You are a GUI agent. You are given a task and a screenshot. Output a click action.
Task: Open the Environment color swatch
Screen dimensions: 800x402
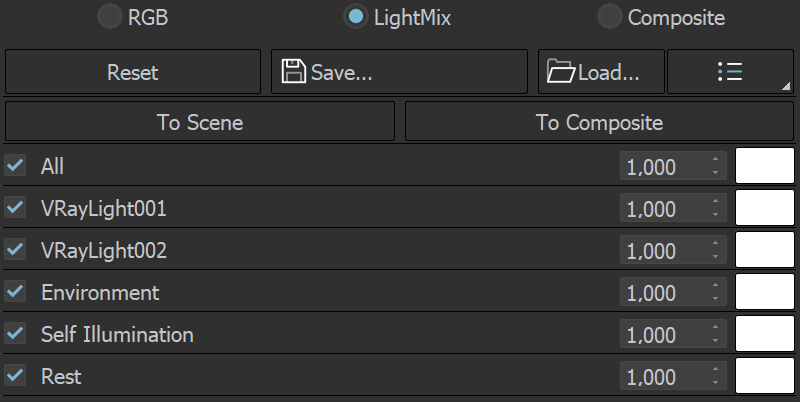(x=765, y=292)
